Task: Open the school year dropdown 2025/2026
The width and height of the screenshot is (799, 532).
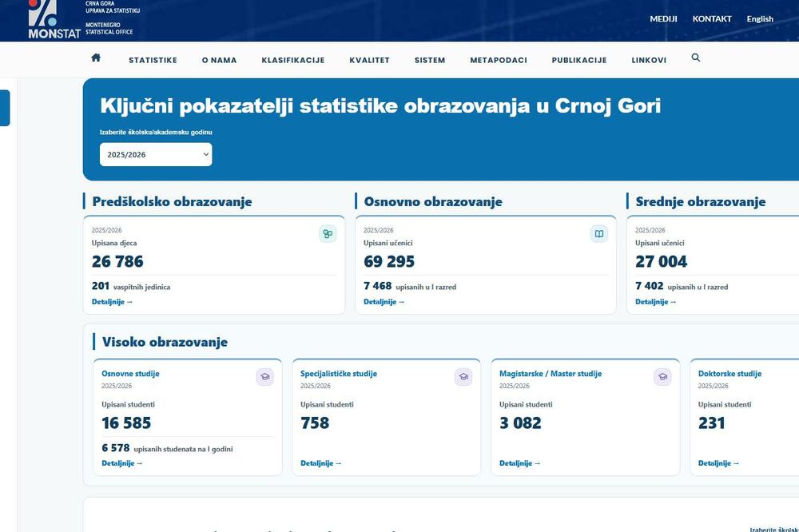Action: [156, 154]
